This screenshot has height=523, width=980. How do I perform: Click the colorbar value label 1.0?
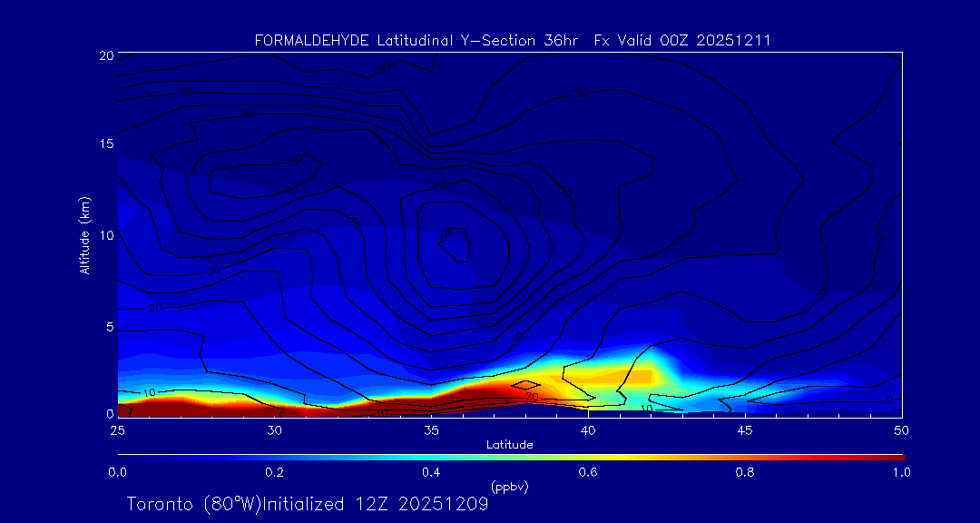coord(901,472)
